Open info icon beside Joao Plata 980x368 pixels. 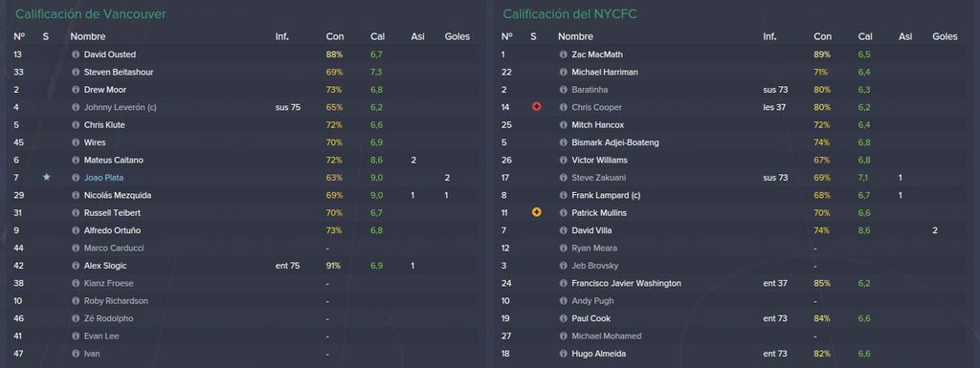pos(76,178)
